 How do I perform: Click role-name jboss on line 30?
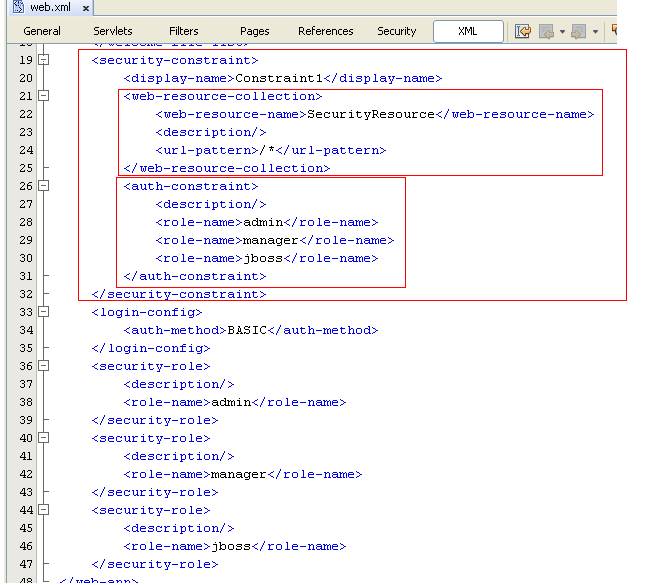click(263, 258)
